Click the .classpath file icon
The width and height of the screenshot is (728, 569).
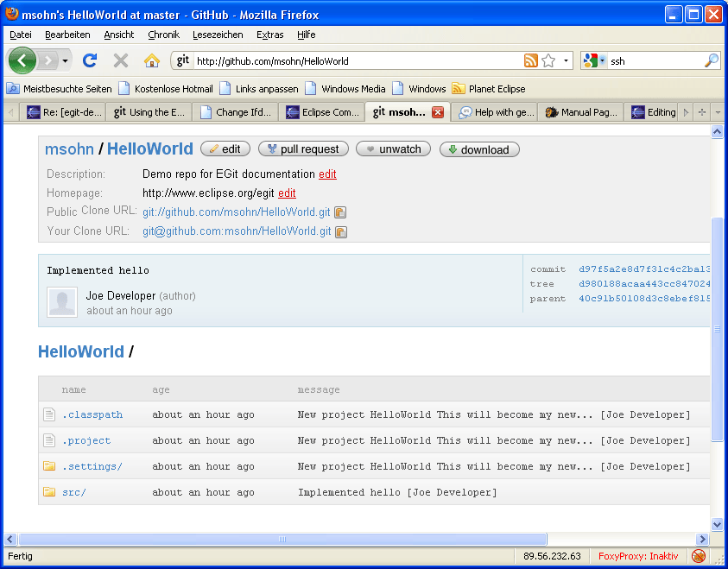point(49,414)
